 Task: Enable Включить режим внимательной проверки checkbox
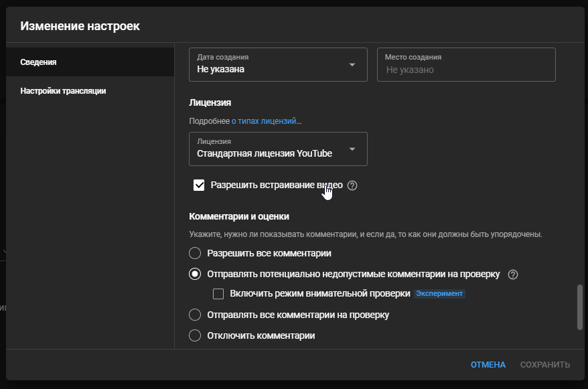[218, 294]
